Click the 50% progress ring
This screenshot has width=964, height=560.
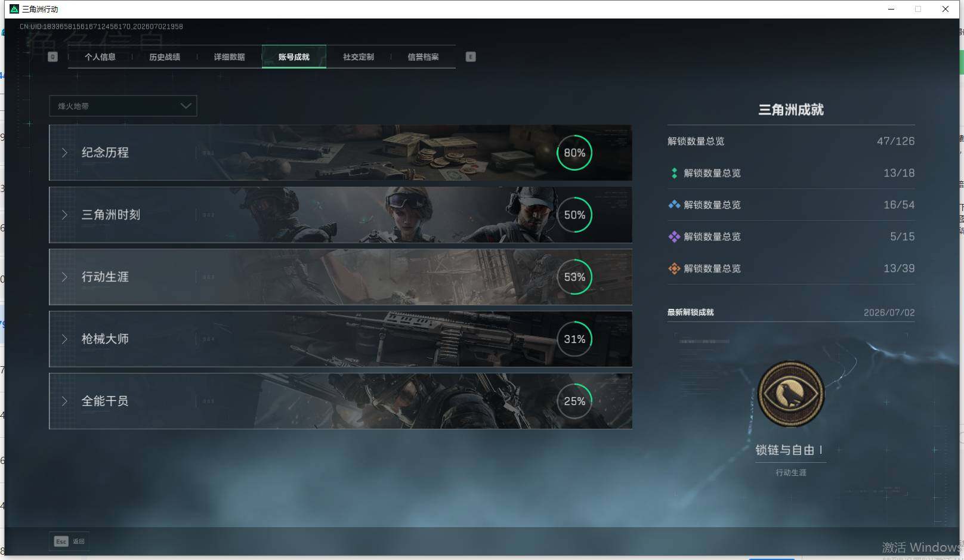pos(574,215)
